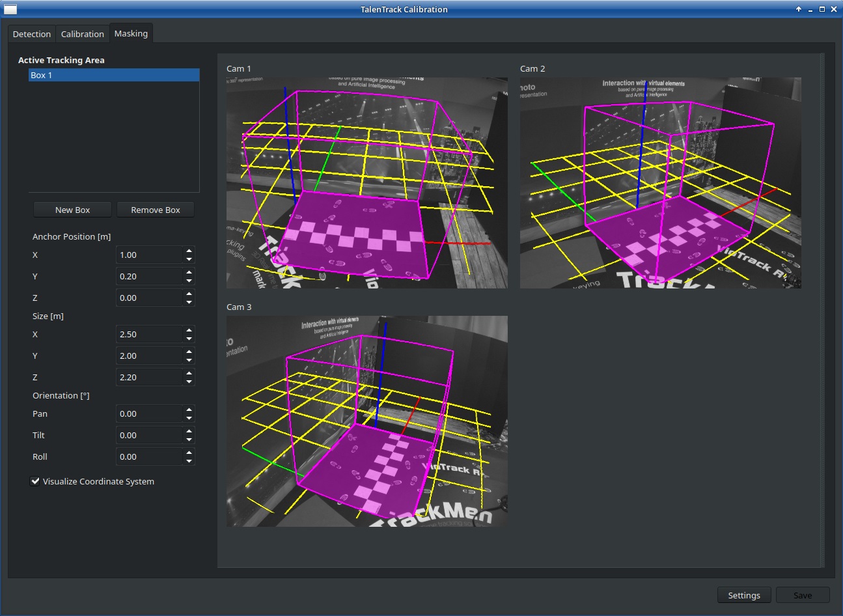Switch to the Detection tab
843x616 pixels.
point(31,34)
